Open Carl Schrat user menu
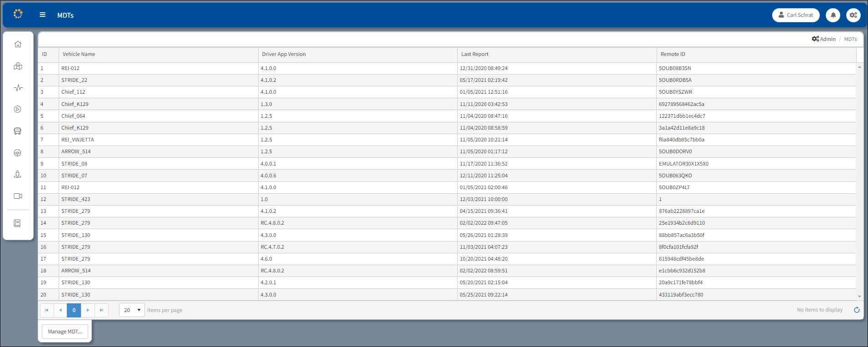 (796, 15)
